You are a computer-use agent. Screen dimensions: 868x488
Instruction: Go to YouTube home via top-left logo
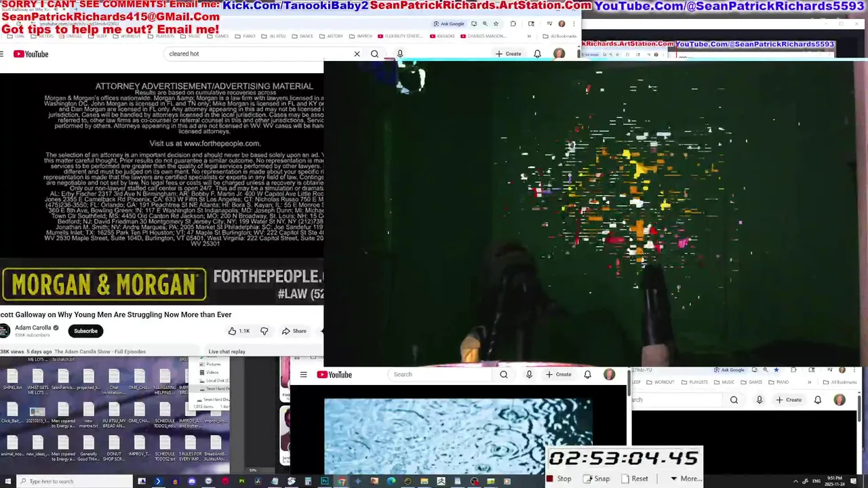pos(31,54)
